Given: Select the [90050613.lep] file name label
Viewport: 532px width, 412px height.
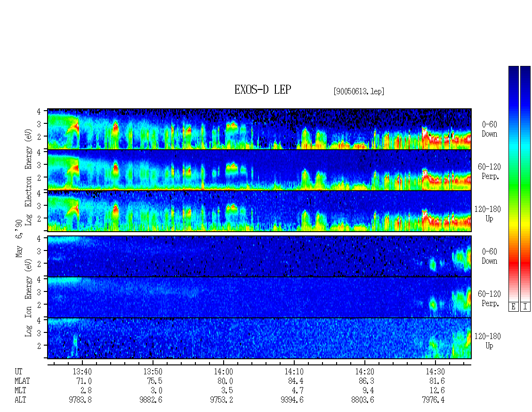Looking at the screenshot, I should 359,91.
